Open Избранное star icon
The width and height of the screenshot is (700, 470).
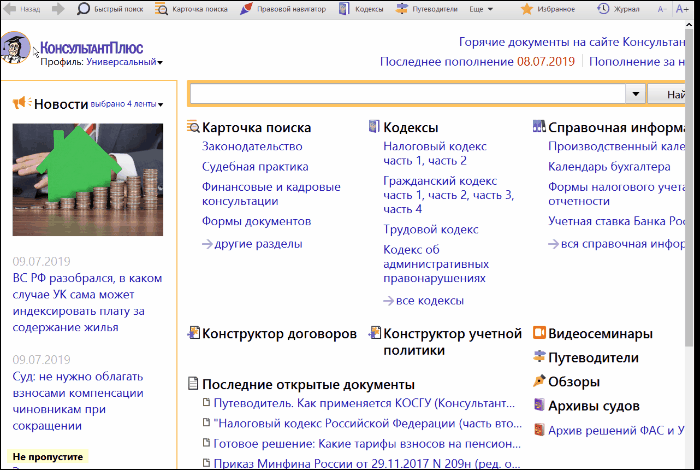click(x=527, y=9)
